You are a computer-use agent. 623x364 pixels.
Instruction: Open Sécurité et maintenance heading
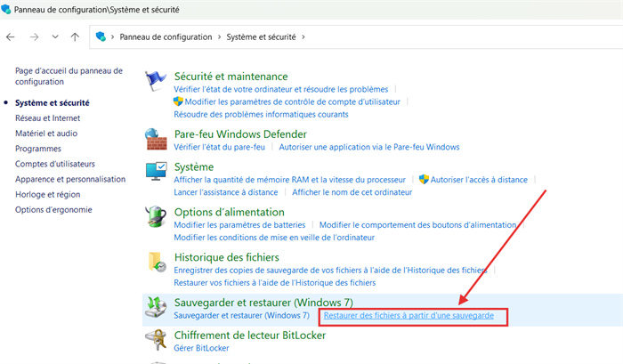[231, 77]
